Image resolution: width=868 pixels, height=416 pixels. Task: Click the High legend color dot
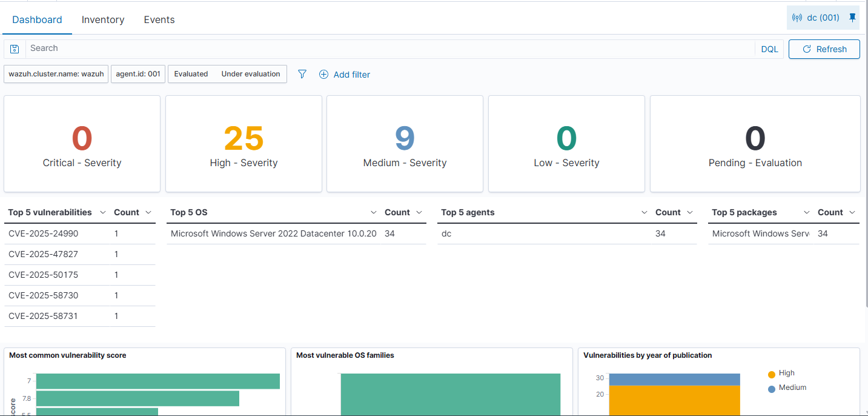click(x=771, y=374)
